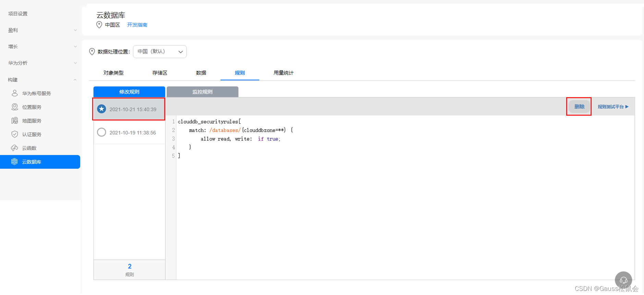This screenshot has width=644, height=295.
Task: Open the customer support headset icon
Action: [x=623, y=280]
